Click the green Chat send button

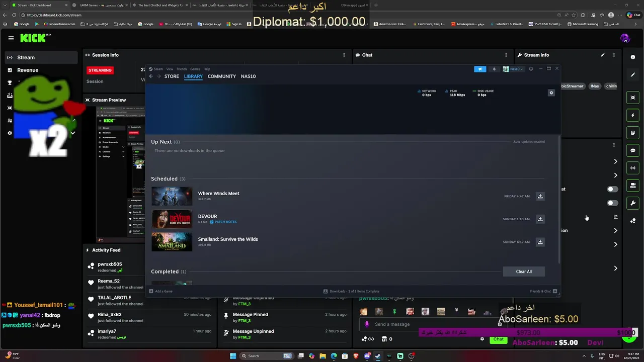[498, 339]
